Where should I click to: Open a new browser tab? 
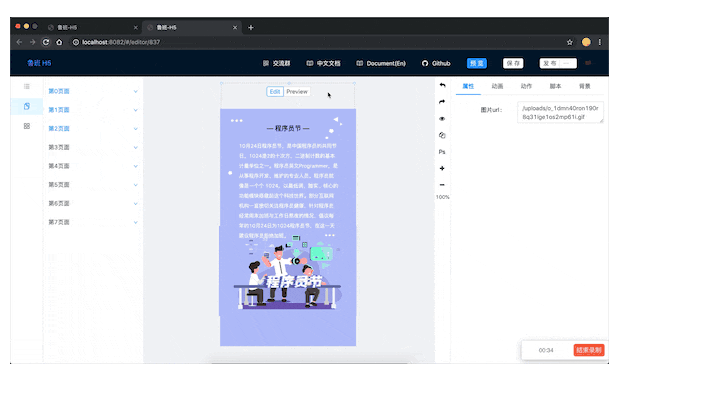point(251,27)
